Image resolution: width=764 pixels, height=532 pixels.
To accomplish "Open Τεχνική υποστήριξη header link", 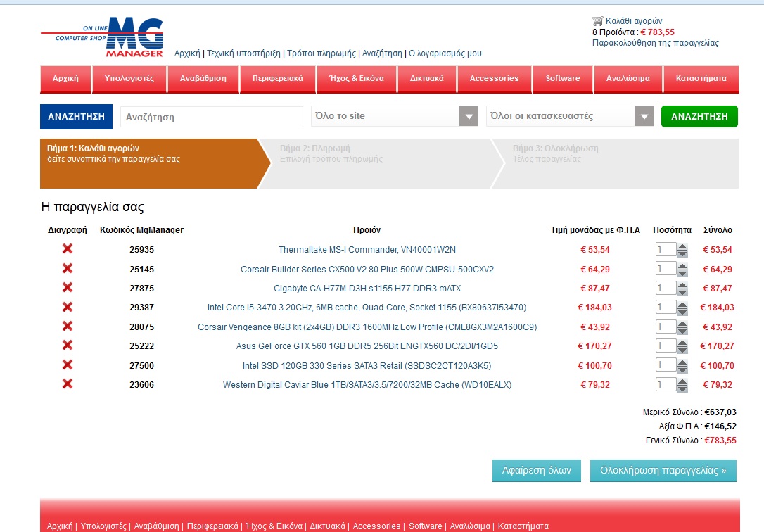I will pyautogui.click(x=243, y=53).
